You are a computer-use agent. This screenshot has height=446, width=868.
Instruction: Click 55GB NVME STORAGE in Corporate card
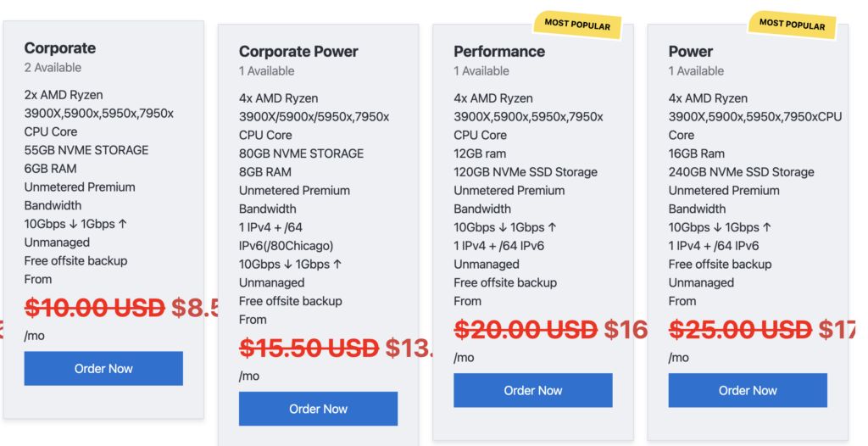86,150
